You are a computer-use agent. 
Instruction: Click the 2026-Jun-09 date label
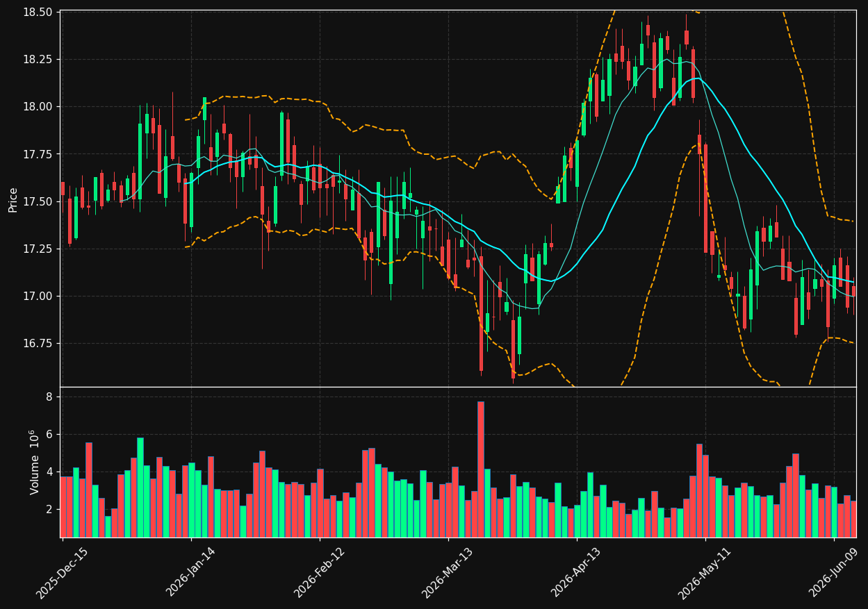pos(833,572)
